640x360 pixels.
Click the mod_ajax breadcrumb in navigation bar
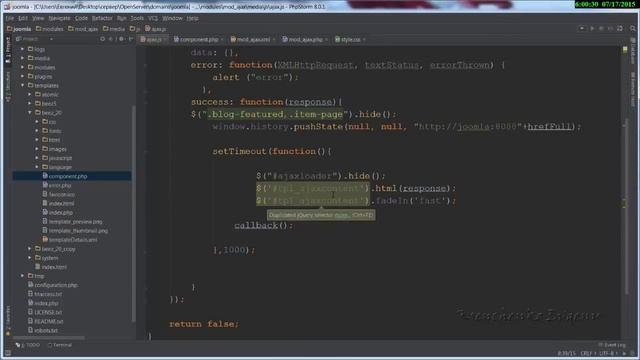(83, 29)
